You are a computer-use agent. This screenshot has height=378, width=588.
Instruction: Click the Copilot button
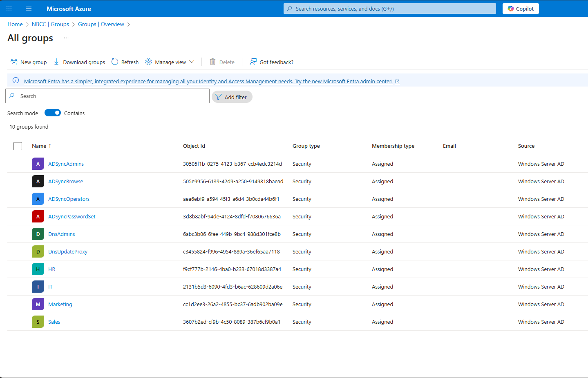point(521,9)
